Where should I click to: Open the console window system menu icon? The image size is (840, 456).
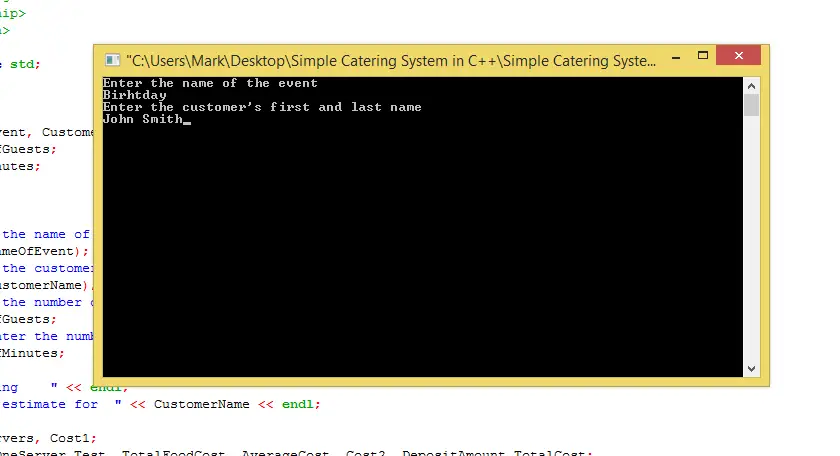pyautogui.click(x=112, y=60)
